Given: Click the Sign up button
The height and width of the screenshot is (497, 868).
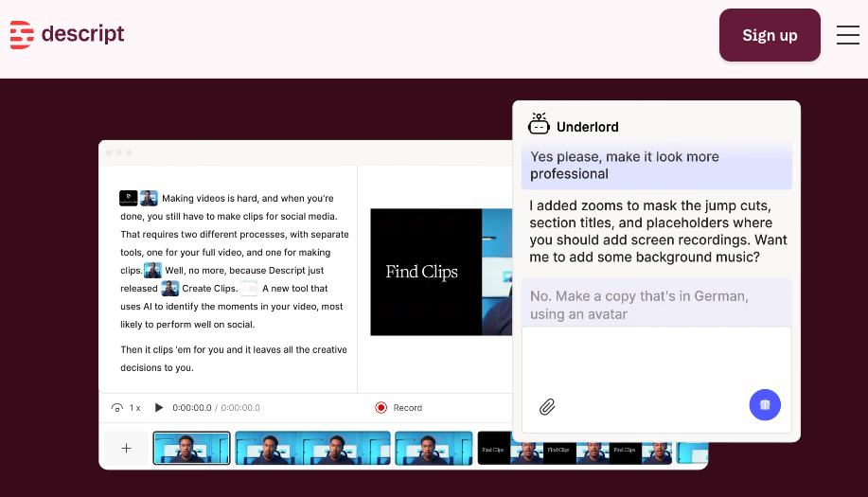Looking at the screenshot, I should point(770,35).
